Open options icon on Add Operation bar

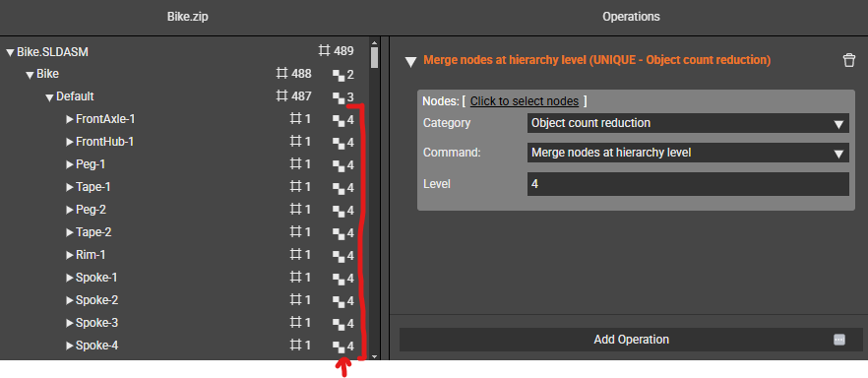[839, 340]
